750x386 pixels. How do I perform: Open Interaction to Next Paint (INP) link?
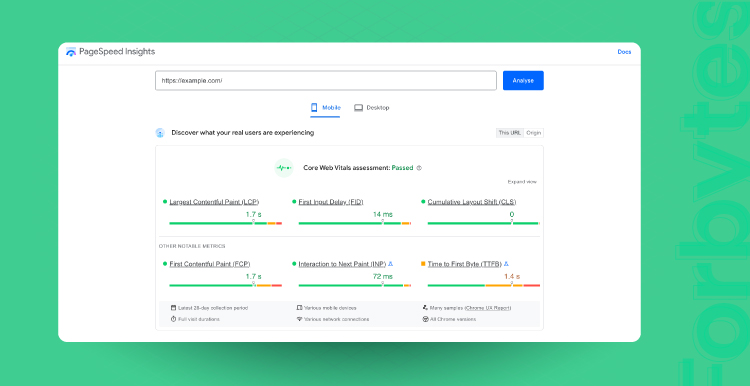342,264
